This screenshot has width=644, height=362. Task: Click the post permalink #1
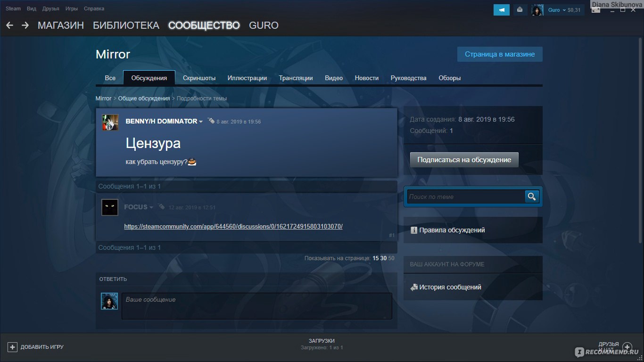tap(392, 235)
